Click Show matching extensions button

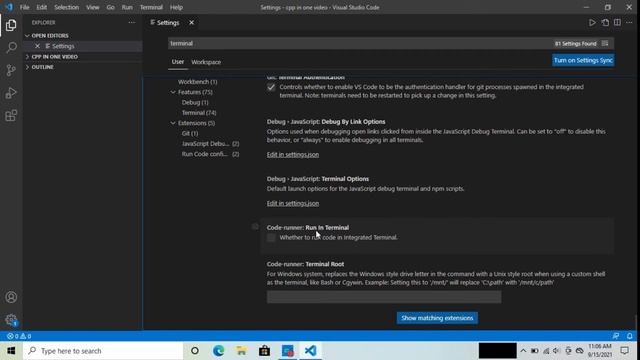(x=437, y=318)
